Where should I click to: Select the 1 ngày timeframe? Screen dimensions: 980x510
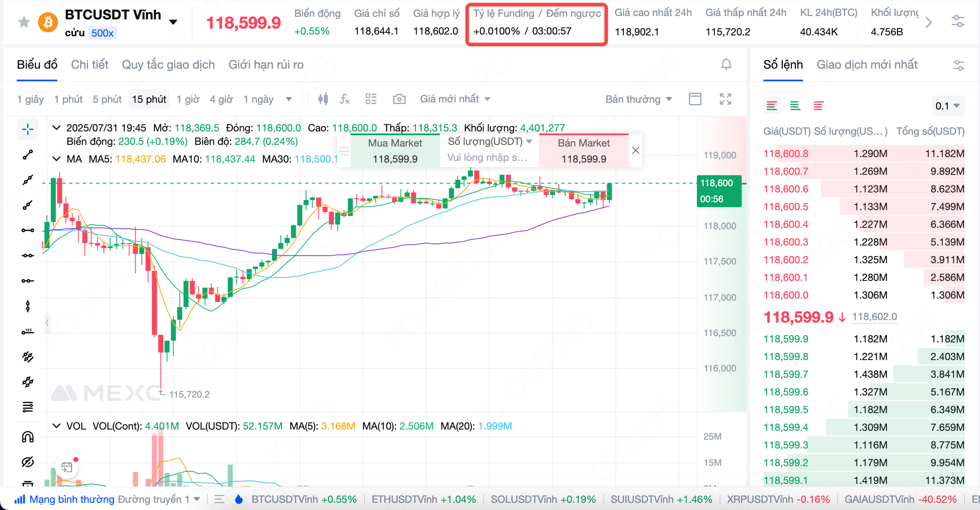pos(258,99)
